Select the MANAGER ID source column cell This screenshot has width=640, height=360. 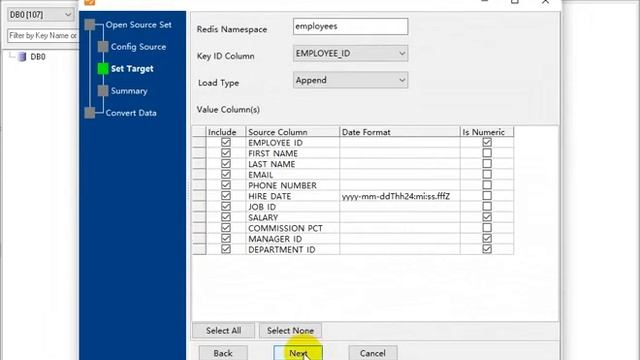(x=293, y=238)
